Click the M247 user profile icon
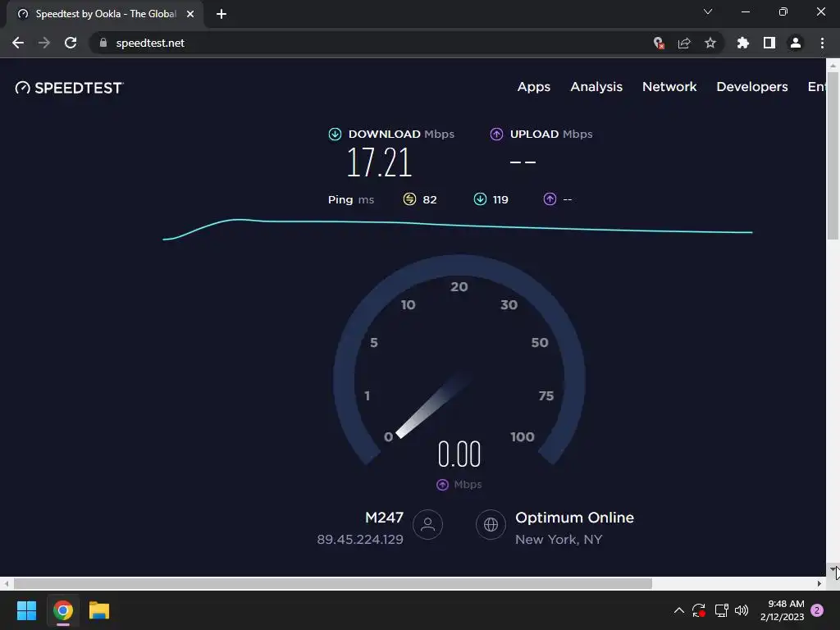The image size is (840, 630). 427,524
